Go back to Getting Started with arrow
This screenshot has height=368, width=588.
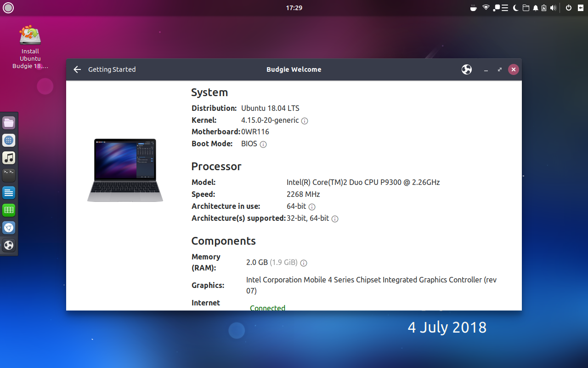pos(77,69)
